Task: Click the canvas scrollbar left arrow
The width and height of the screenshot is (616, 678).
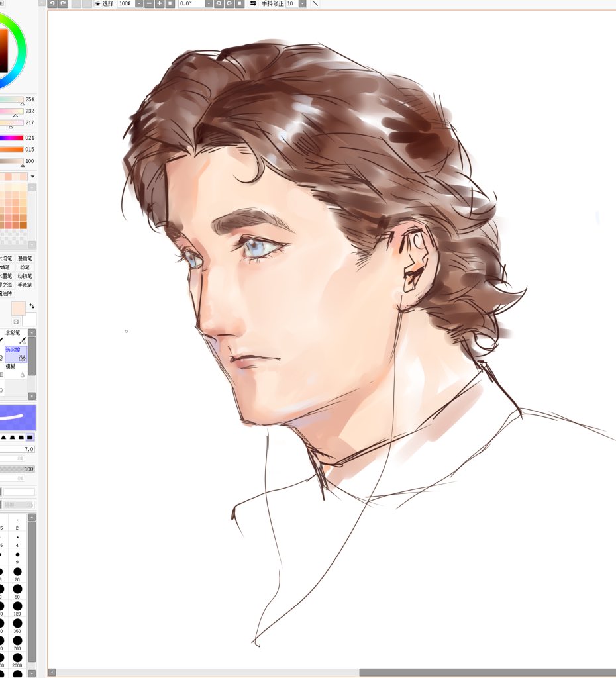Action: pos(52,673)
